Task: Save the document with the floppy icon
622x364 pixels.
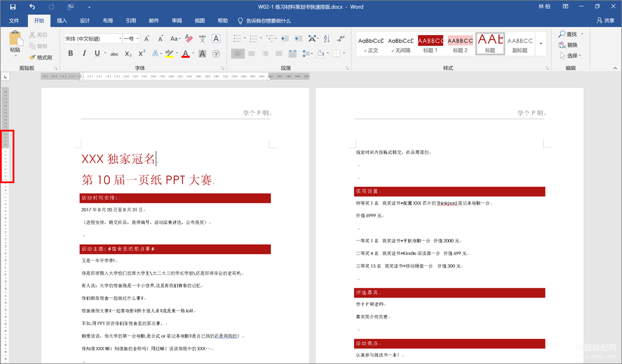Action: click(13, 7)
